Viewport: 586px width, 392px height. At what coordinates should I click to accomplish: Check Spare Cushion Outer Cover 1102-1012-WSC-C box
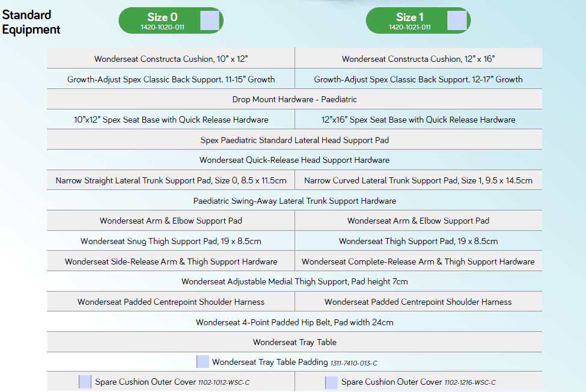85,382
